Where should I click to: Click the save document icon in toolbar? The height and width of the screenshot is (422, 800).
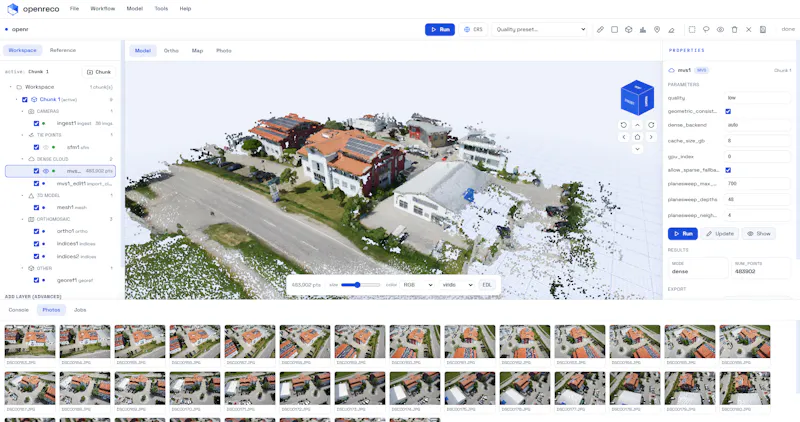click(763, 30)
